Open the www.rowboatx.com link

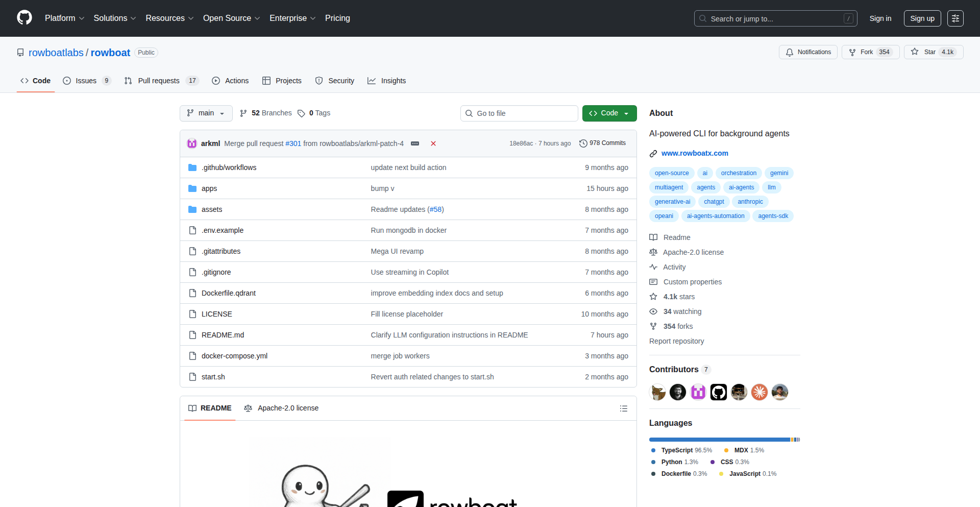tap(695, 153)
